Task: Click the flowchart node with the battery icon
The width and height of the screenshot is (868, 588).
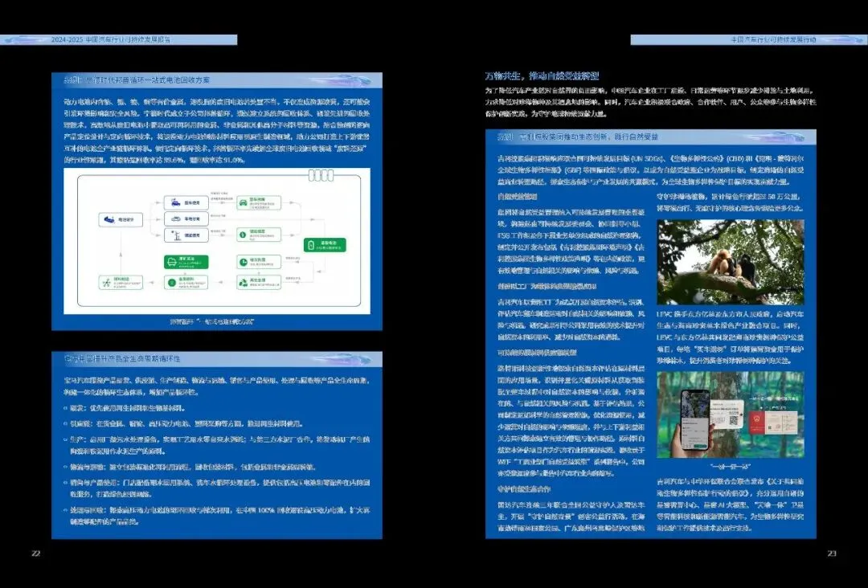Action: coord(325,245)
